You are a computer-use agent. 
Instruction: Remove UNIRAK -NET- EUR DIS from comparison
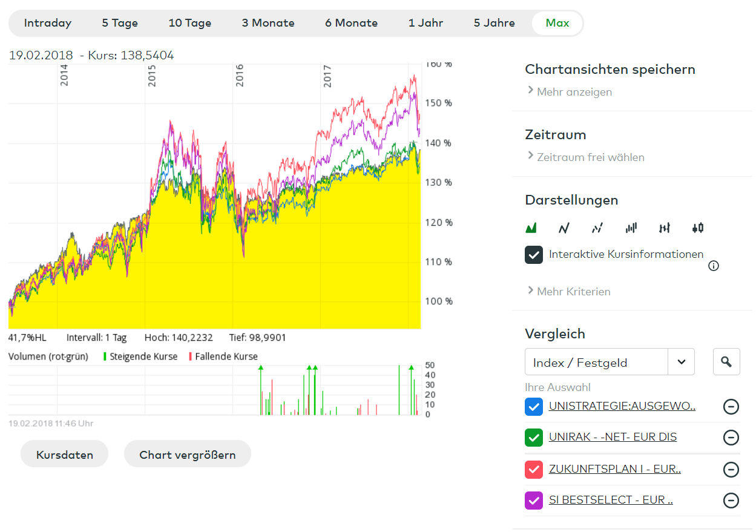(x=731, y=438)
